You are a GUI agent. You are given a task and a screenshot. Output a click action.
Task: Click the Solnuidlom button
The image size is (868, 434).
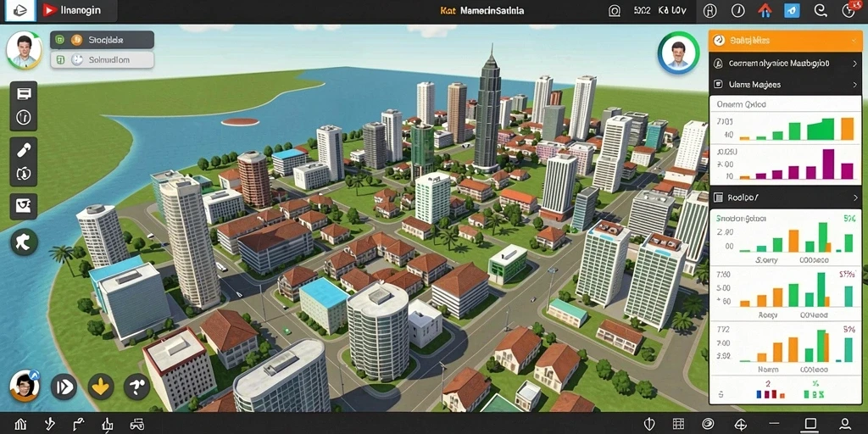(102, 60)
